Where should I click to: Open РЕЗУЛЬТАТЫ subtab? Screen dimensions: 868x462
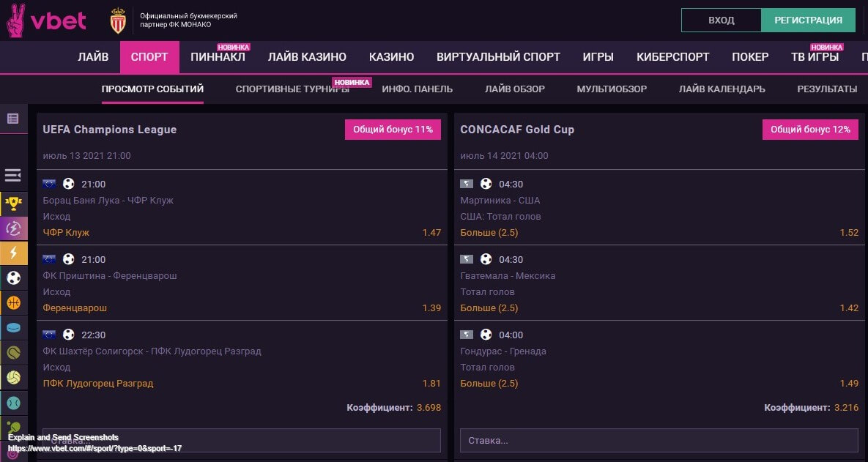(827, 89)
